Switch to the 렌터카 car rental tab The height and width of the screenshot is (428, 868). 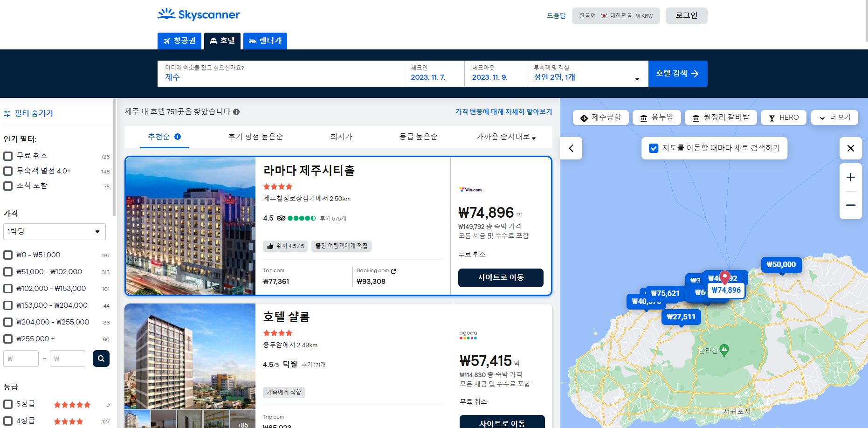coord(265,41)
